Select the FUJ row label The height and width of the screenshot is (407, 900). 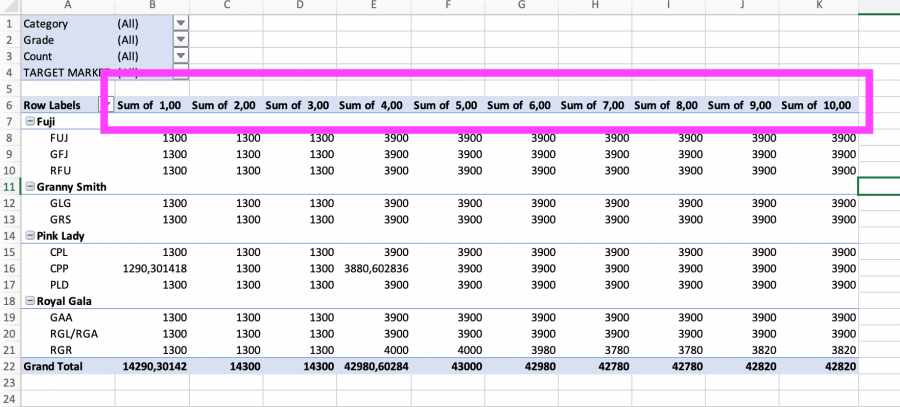(60, 138)
